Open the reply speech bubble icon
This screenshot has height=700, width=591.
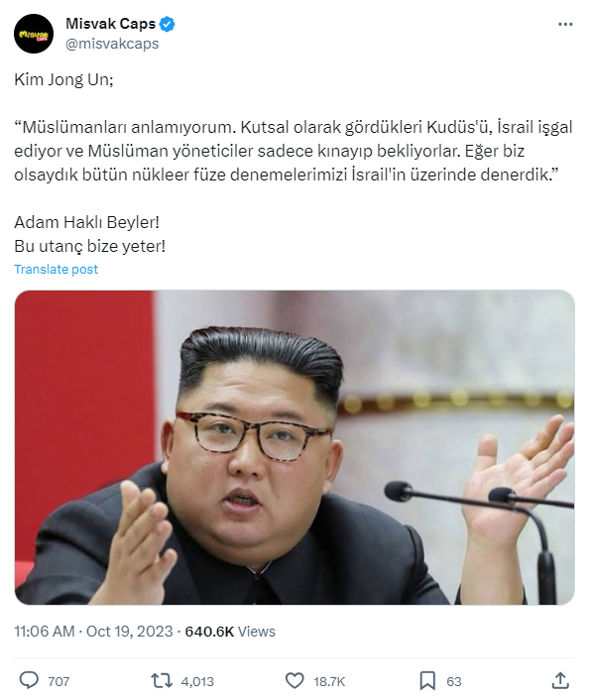click(29, 681)
